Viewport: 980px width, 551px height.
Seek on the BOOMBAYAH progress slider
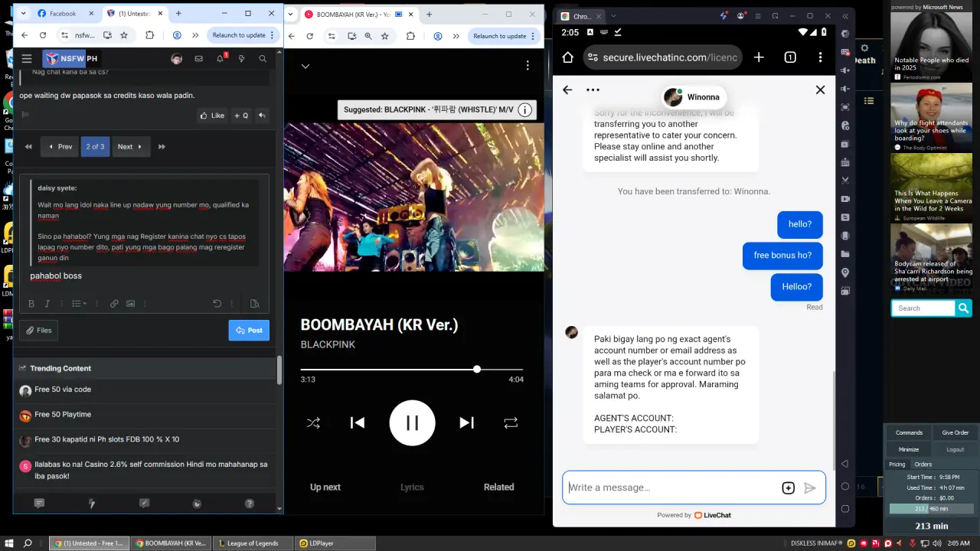pos(412,370)
